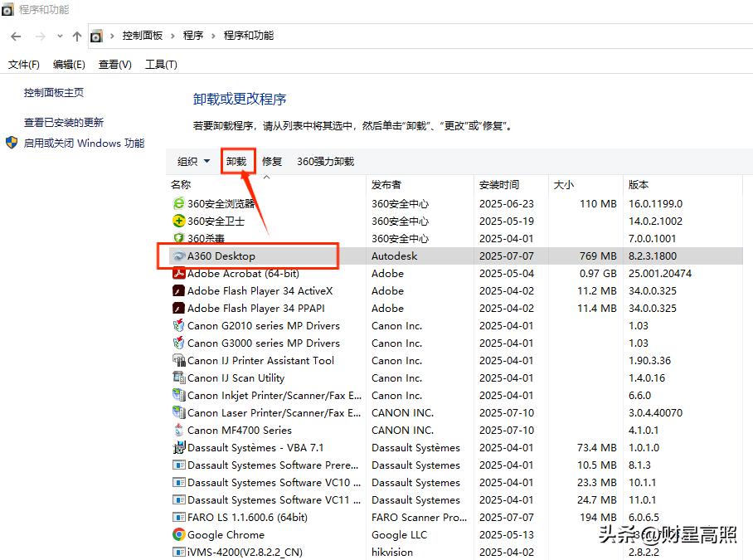Click the A360 Desktop program icon

(x=178, y=256)
